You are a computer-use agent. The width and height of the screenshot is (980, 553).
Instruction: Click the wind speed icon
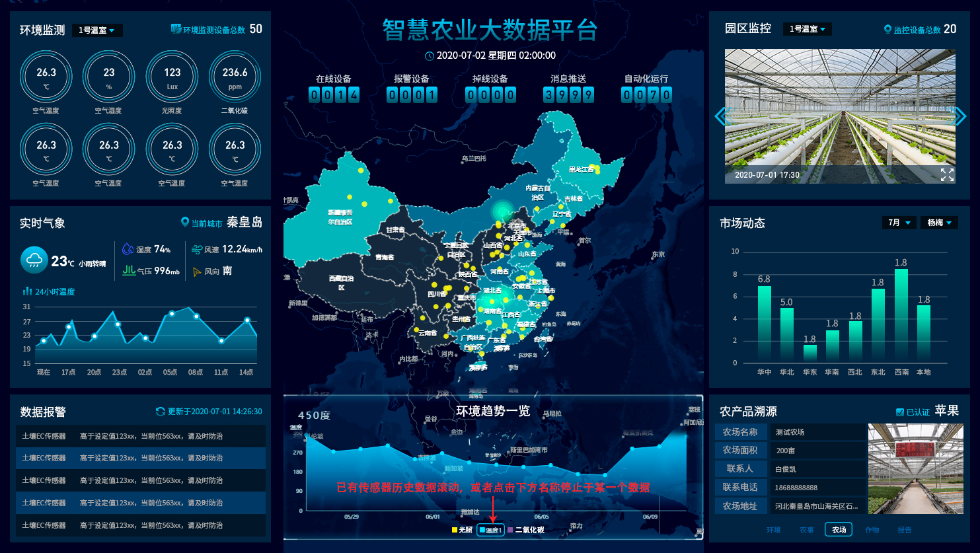(196, 250)
